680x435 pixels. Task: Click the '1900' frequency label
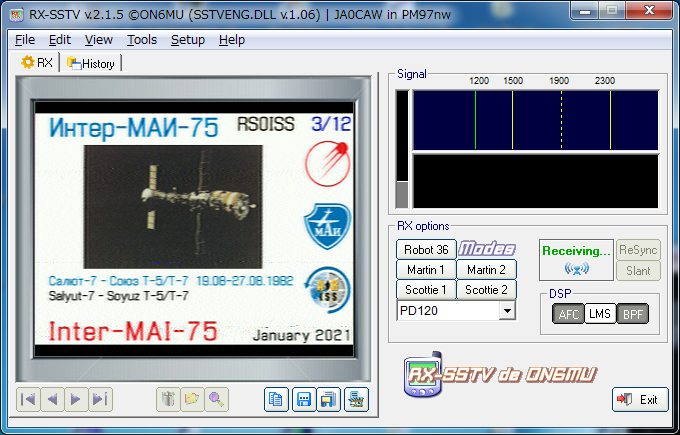(559, 81)
